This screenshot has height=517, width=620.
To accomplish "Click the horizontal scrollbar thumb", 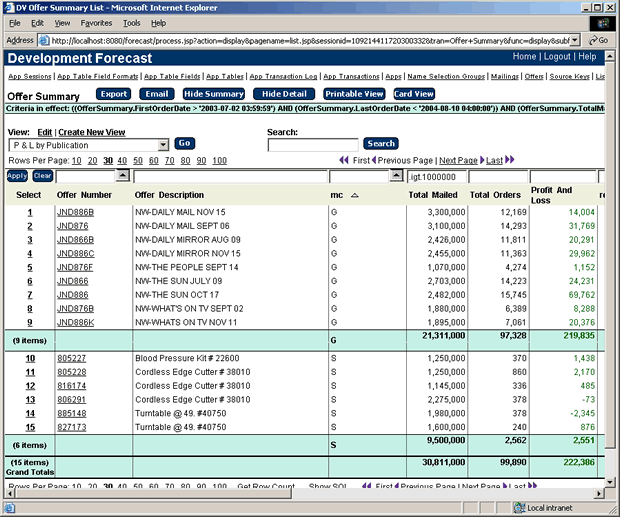I will click(x=153, y=493).
